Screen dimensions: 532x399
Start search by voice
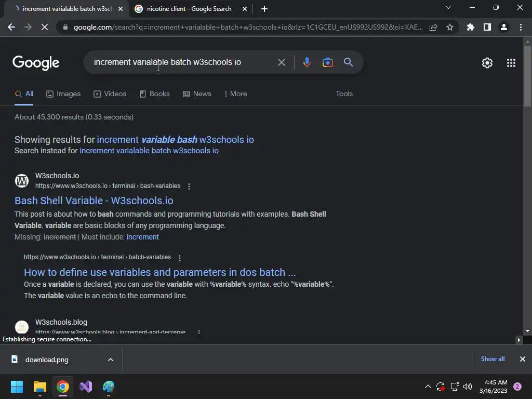click(307, 62)
